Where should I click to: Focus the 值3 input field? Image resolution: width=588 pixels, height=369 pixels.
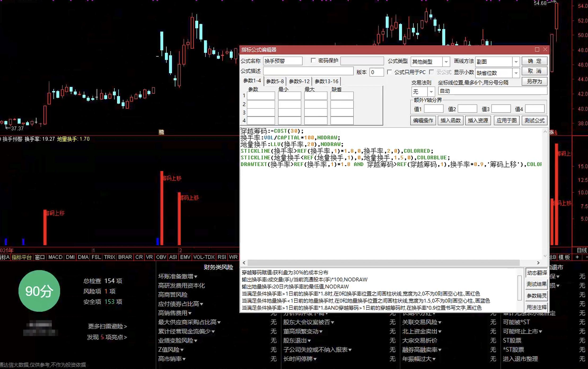501,109
